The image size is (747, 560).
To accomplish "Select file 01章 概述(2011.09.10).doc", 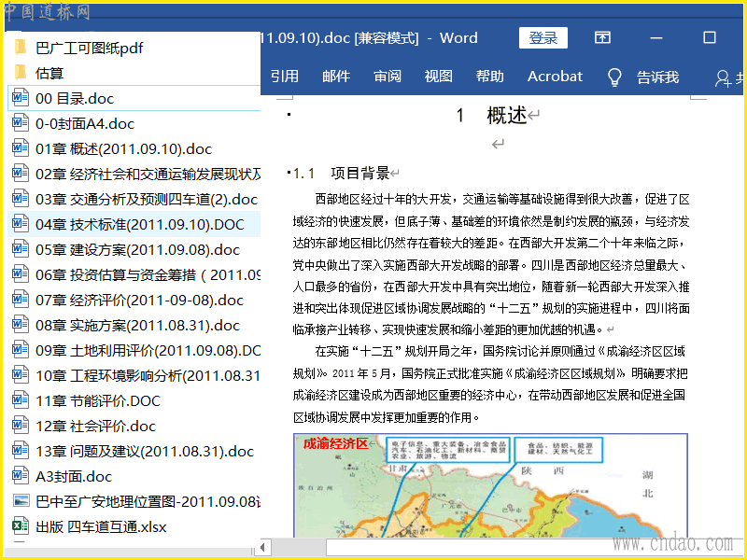I will [123, 148].
